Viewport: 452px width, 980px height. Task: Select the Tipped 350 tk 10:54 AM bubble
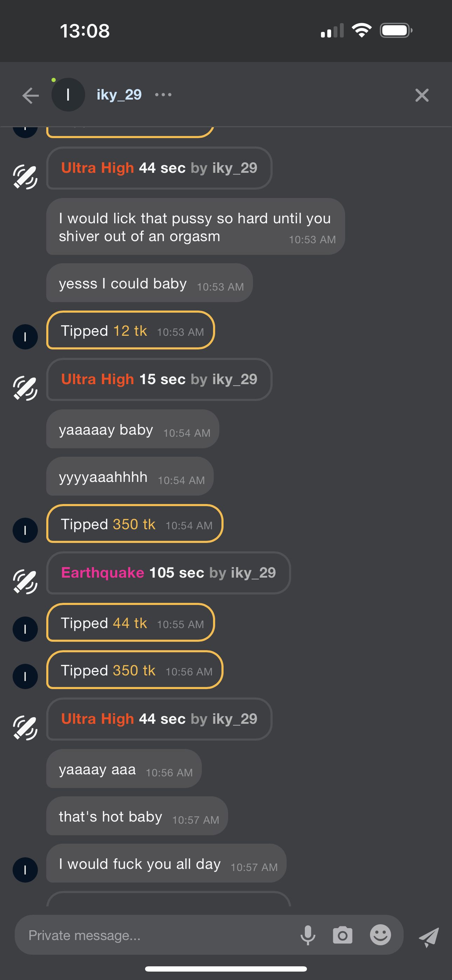tap(134, 524)
